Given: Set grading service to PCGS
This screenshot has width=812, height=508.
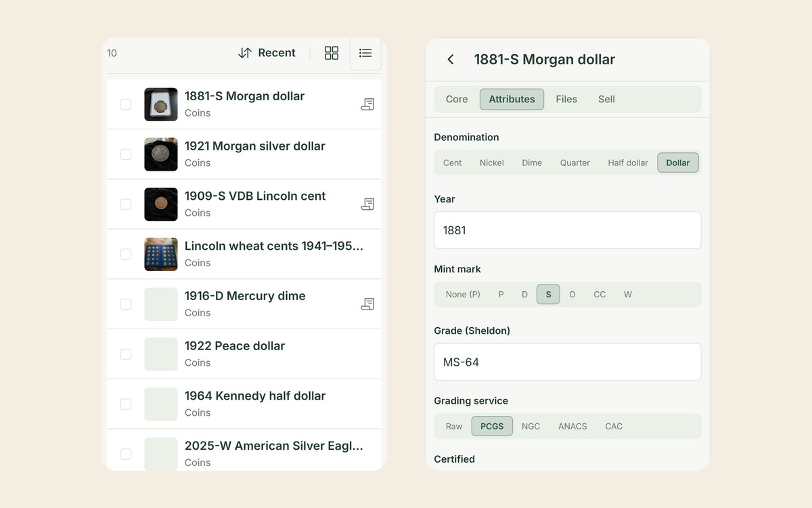Looking at the screenshot, I should pyautogui.click(x=492, y=426).
